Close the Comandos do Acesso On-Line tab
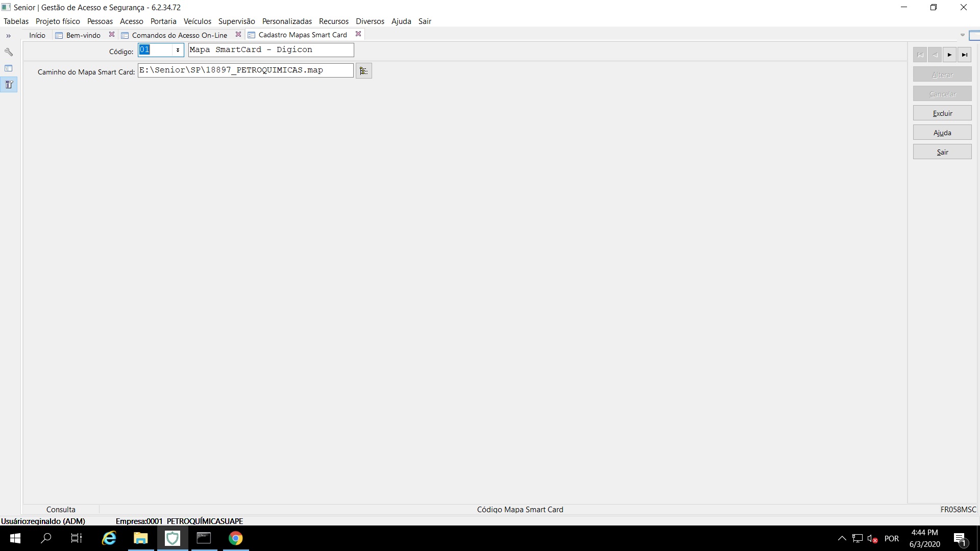The image size is (980, 551). (x=238, y=34)
